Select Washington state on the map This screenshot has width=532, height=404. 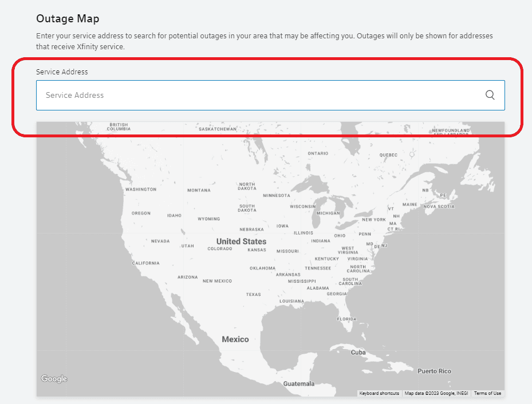pos(142,189)
